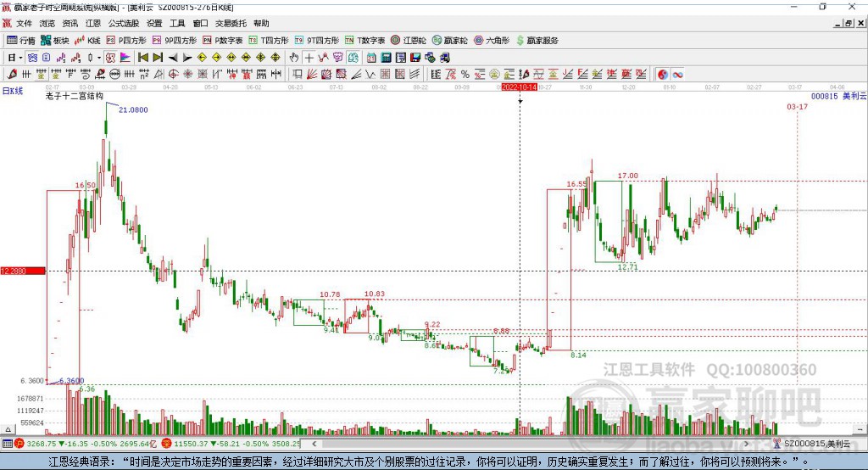Image resolution: width=868 pixels, height=470 pixels.
Task: Open the 文件 menu
Action: click(25, 23)
